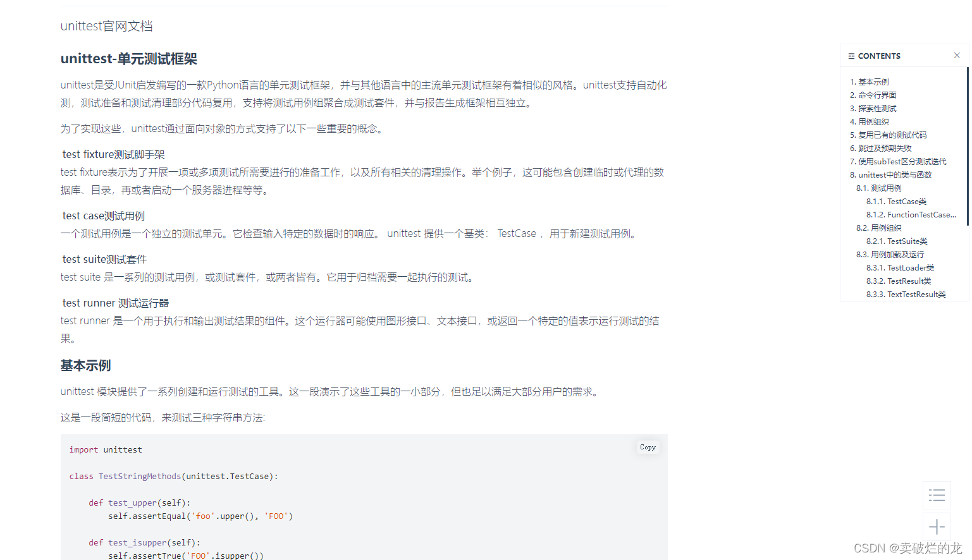This screenshot has width=972, height=560.
Task: Click the test fixture测试脚手架 subheading
Action: tap(114, 154)
